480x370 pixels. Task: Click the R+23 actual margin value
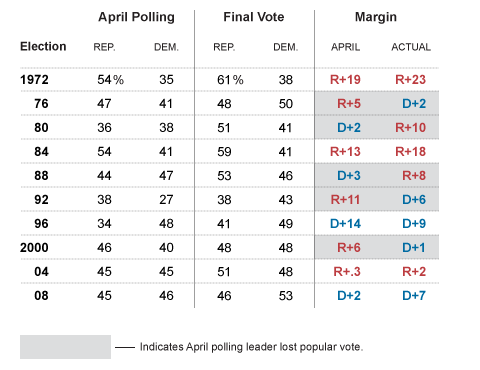coord(411,80)
